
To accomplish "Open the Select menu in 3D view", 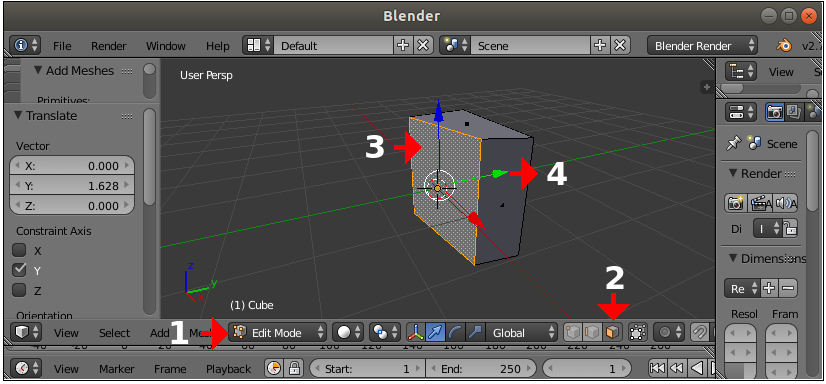I will point(114,333).
